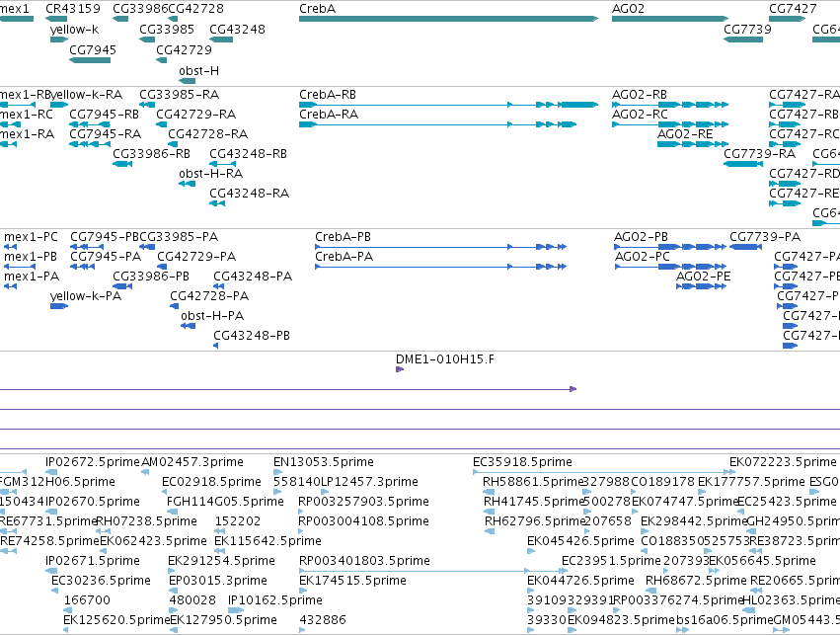The width and height of the screenshot is (840, 635).
Task: Click the CrebA-PB protein feature
Action: (441, 247)
